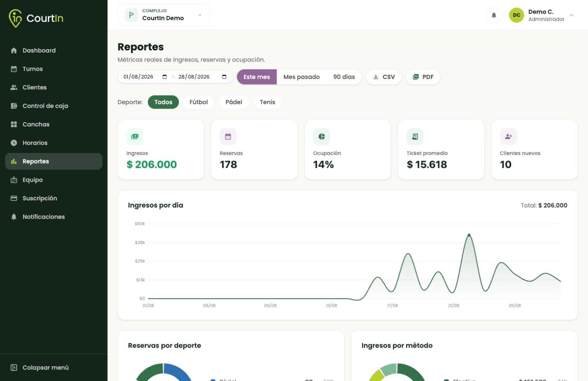Screen dimensions: 588x381
Task: Open the end date calendar picker icon
Action: click(224, 77)
